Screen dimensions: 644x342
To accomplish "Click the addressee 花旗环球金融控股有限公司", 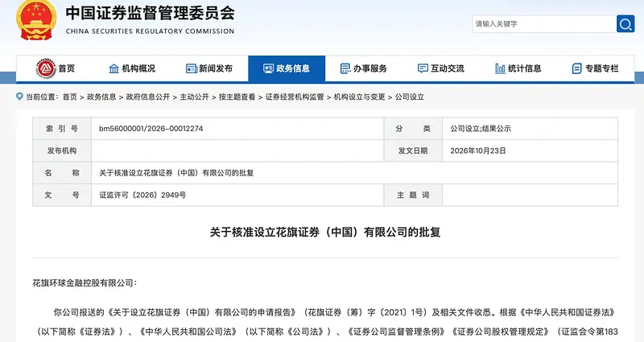I will click(x=83, y=283).
